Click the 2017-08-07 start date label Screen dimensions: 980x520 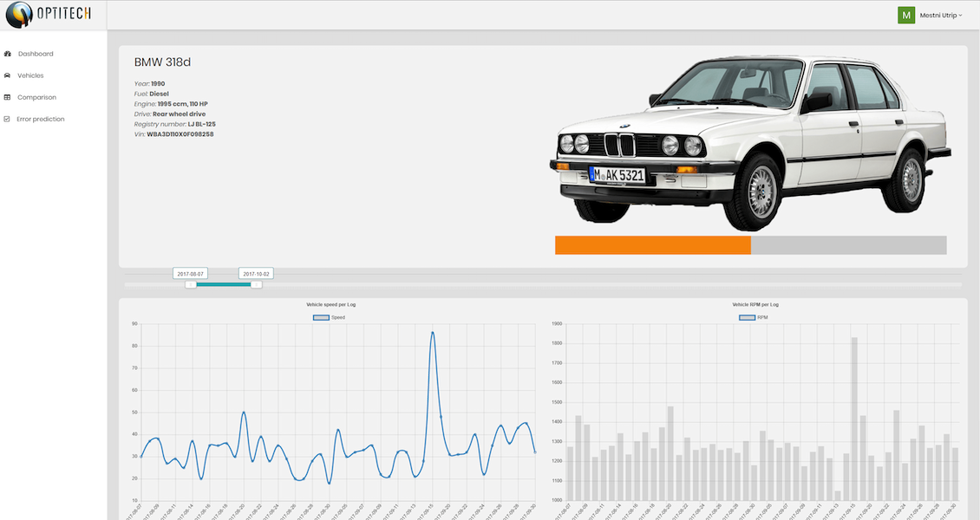tap(190, 274)
